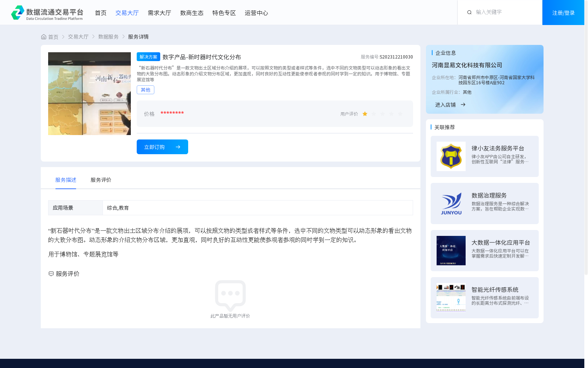Click company name 河南显易文化科技有限公司
Screen dimensions: 588x368
click(x=467, y=65)
